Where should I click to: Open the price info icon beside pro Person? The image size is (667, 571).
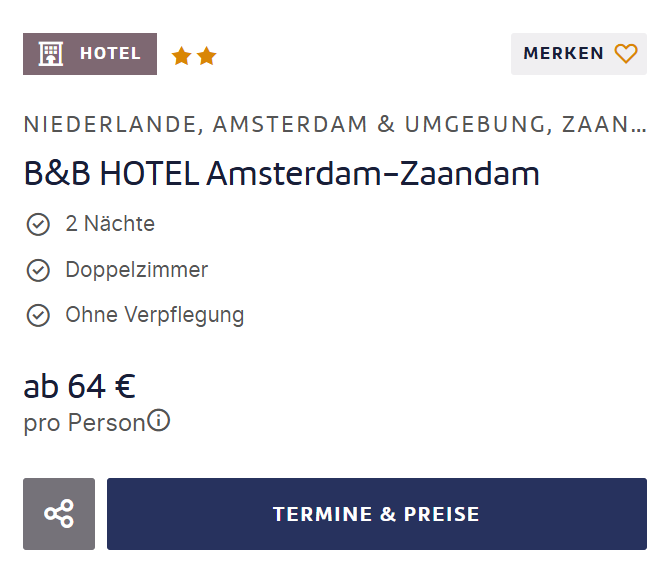tap(159, 421)
